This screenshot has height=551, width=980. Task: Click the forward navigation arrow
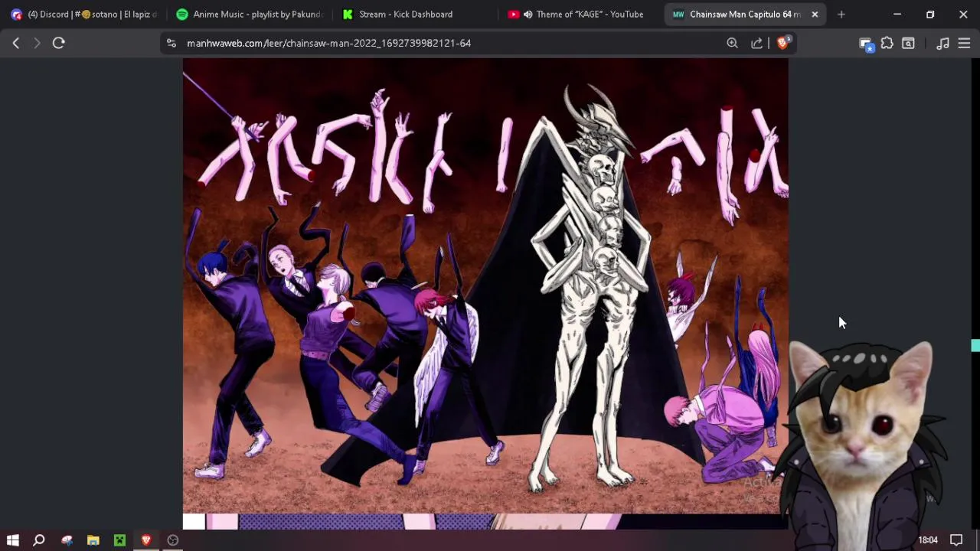(37, 43)
